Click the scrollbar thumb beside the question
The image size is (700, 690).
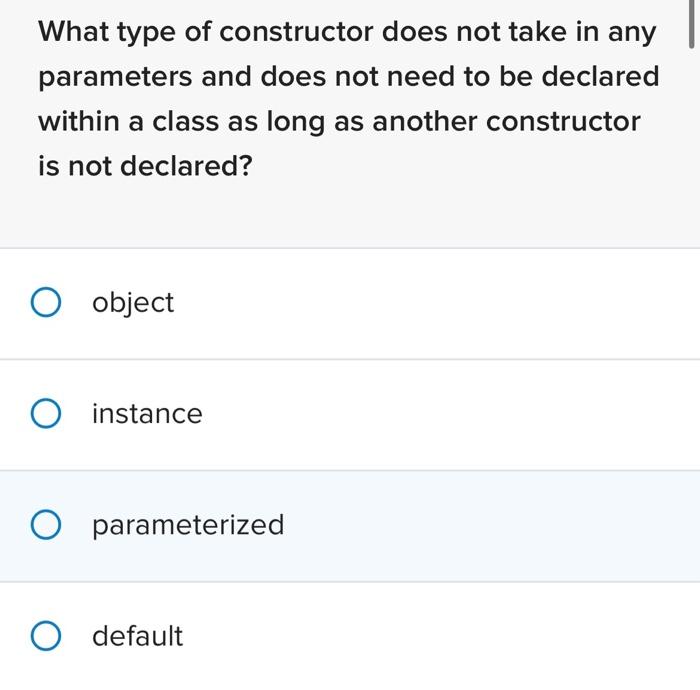(692, 25)
